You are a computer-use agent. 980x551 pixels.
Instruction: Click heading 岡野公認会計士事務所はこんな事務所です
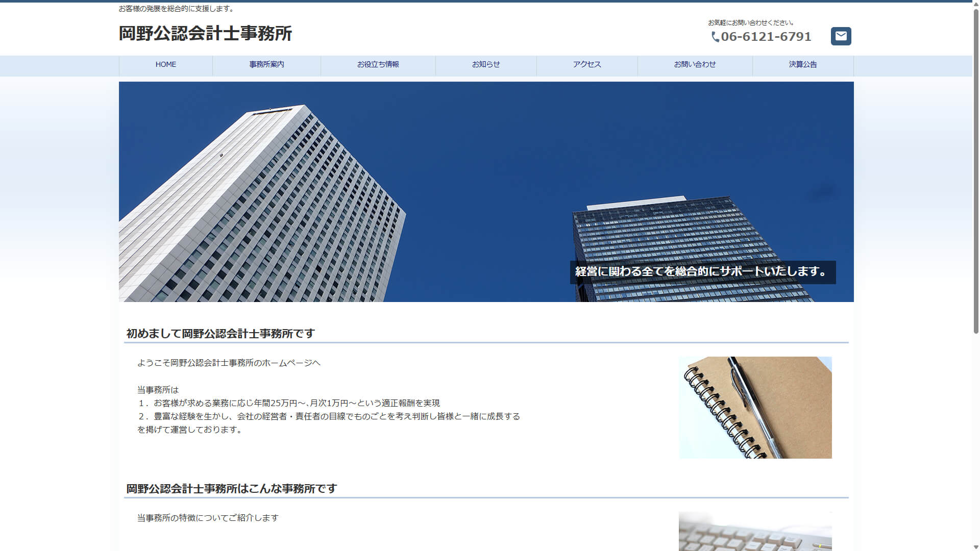tap(231, 489)
